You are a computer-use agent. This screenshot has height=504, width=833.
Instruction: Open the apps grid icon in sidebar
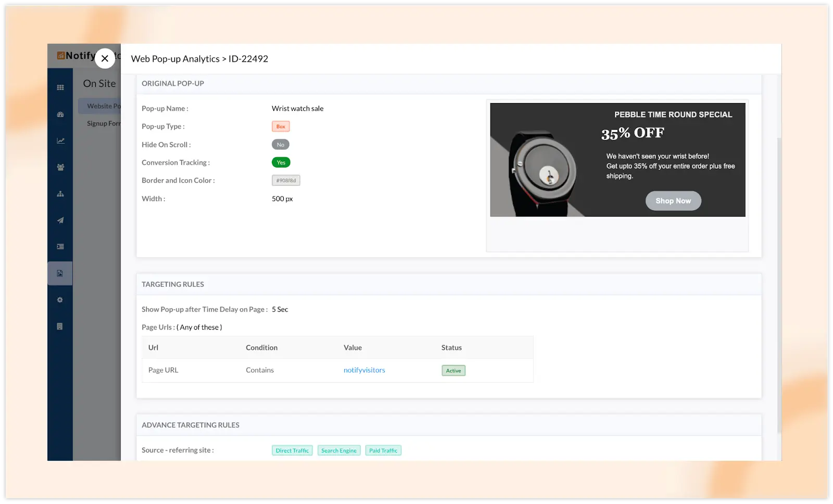click(60, 87)
